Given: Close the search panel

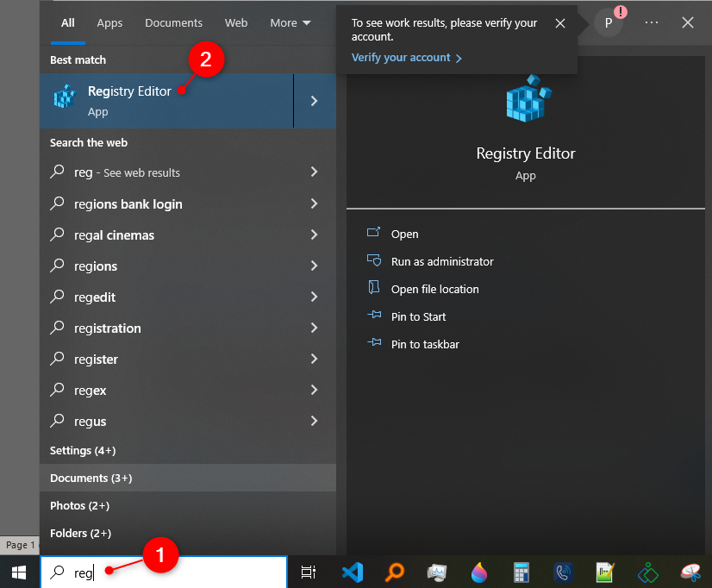Looking at the screenshot, I should (x=688, y=22).
